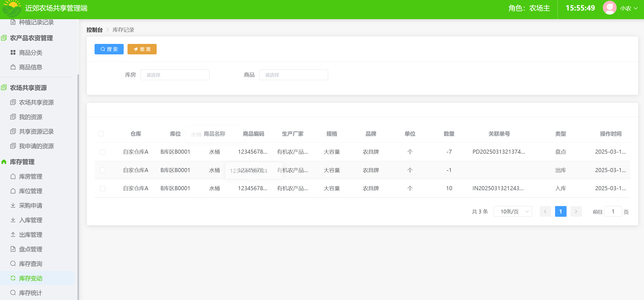This screenshot has height=300, width=644.
Task: Click quantity value -7 cell
Action: (x=449, y=152)
